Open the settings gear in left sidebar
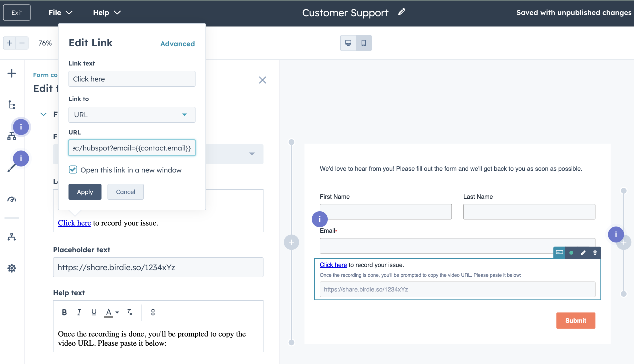 coord(11,268)
